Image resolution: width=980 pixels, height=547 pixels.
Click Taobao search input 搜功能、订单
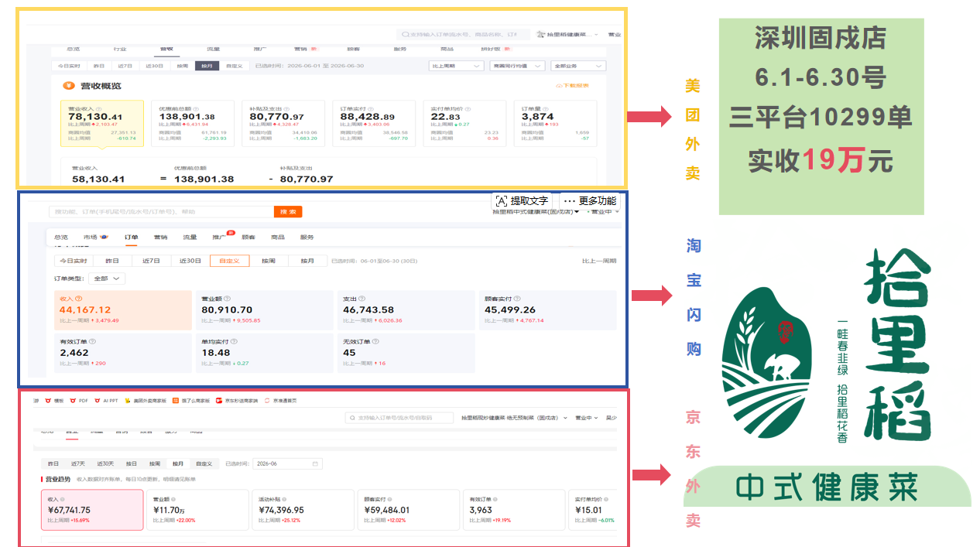[x=161, y=211]
